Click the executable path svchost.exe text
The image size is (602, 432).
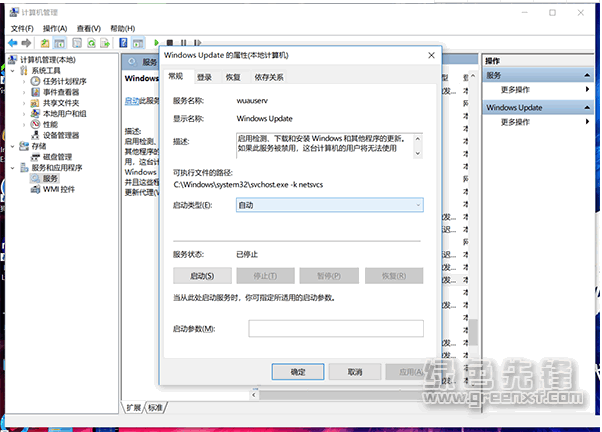pyautogui.click(x=248, y=185)
